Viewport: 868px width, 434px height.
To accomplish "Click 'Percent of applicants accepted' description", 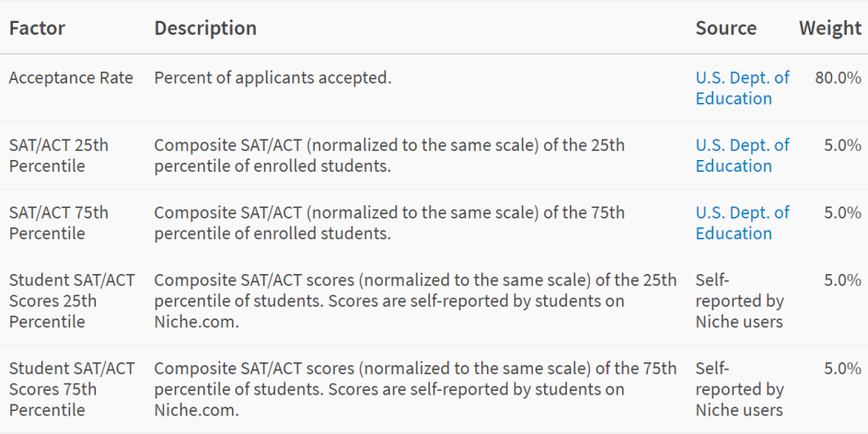I will 272,78.
